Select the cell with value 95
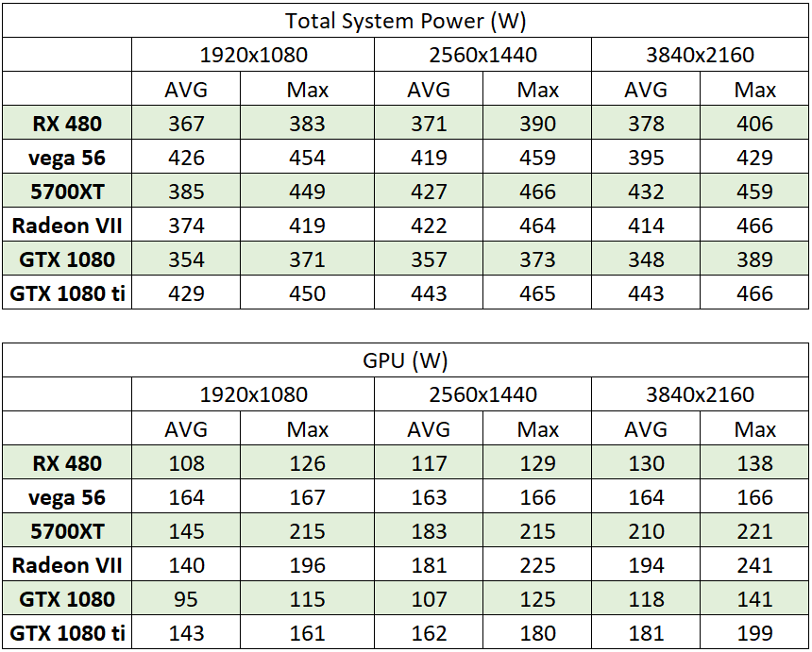The image size is (812, 652). pos(186,599)
